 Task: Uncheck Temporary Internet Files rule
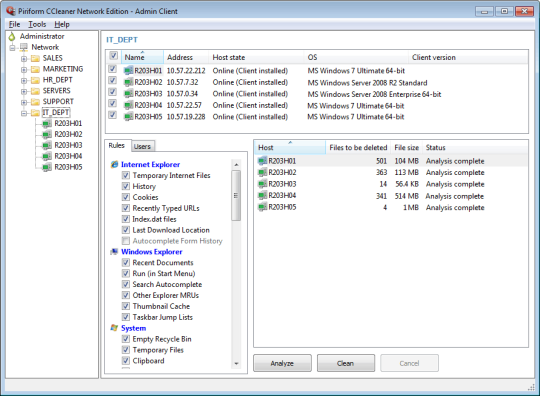tap(126, 175)
